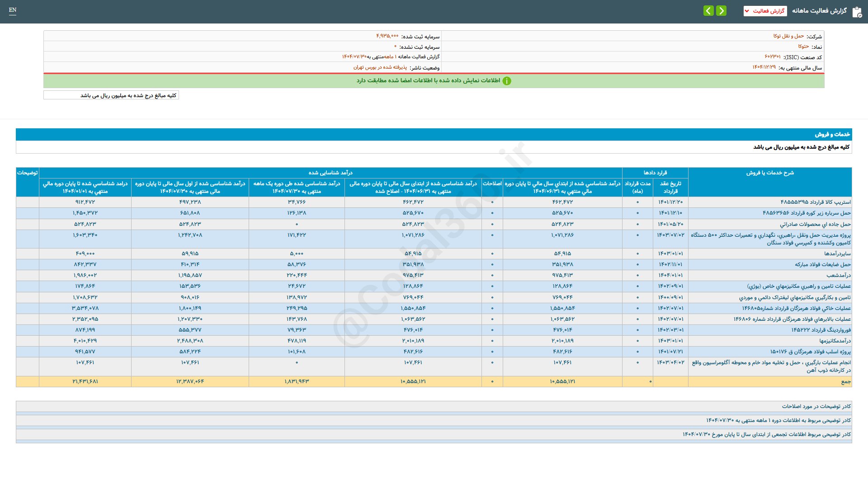This screenshot has width=868, height=488.
Task: Click the green info circle icon
Action: pos(507,81)
